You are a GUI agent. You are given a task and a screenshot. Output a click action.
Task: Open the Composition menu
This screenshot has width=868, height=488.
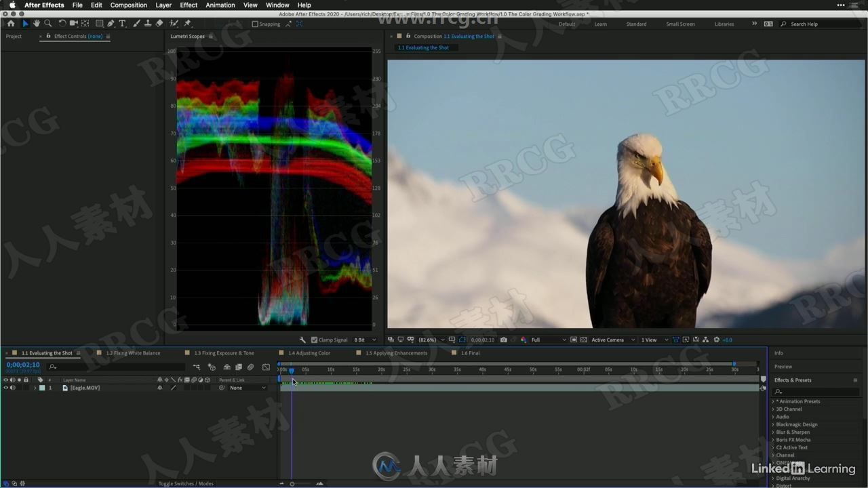point(128,5)
